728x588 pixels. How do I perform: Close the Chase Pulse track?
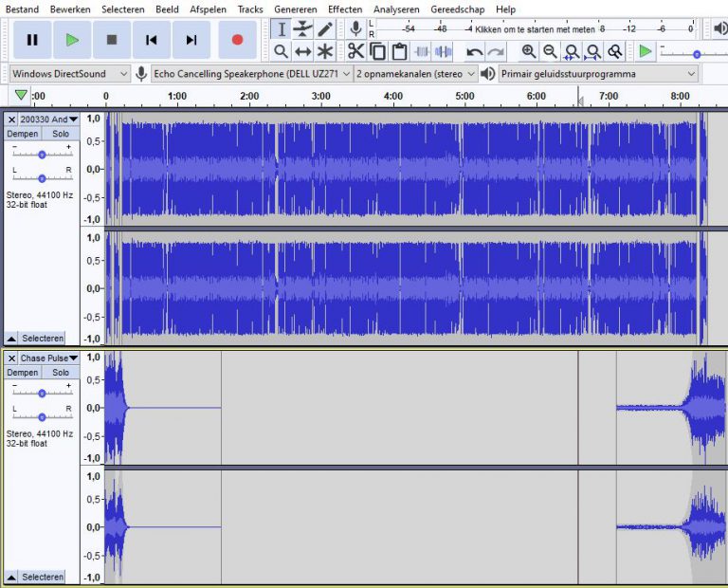pyautogui.click(x=11, y=358)
